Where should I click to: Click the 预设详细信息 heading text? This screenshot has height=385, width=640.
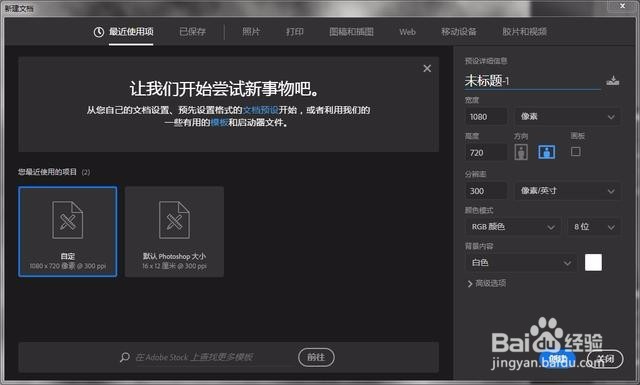click(x=486, y=61)
